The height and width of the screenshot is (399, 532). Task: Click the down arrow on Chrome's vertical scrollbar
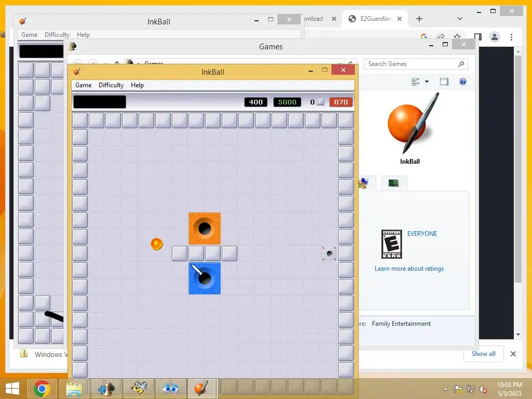click(x=518, y=335)
